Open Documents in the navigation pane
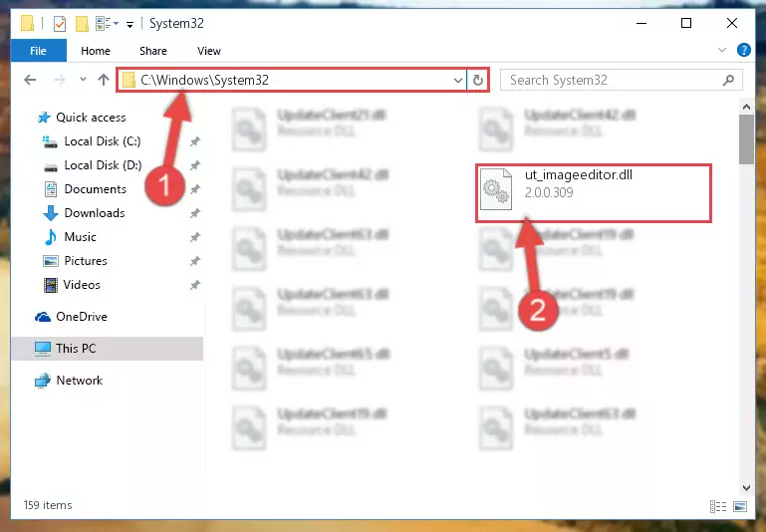The width and height of the screenshot is (766, 532). pyautogui.click(x=95, y=189)
